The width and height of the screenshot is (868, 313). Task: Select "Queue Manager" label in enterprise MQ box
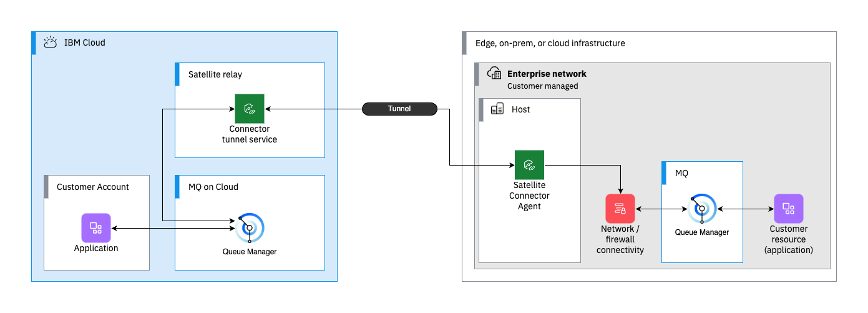pos(702,232)
